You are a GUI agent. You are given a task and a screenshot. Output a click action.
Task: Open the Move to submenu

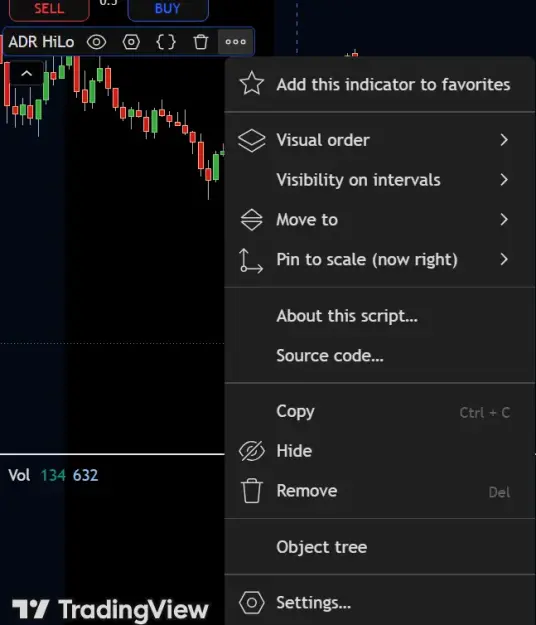380,220
